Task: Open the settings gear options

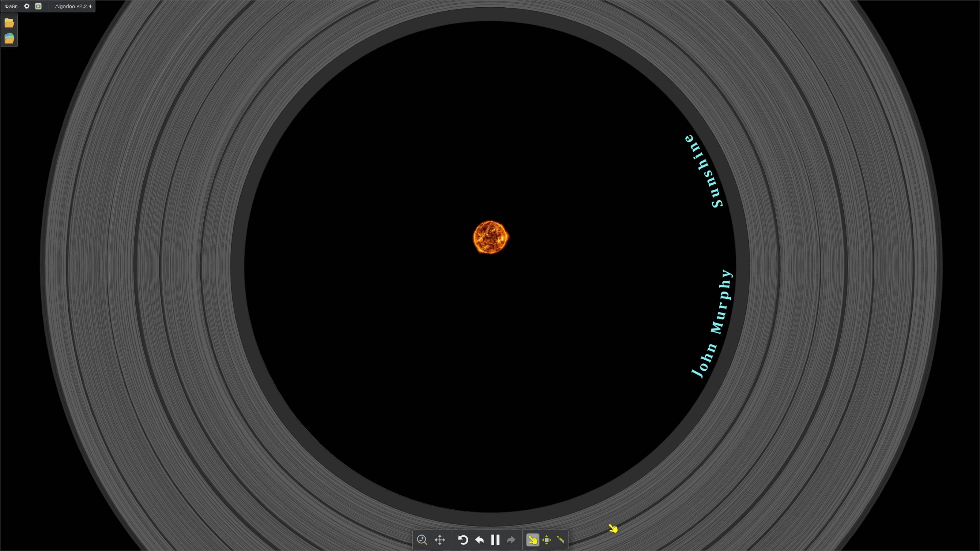Action: point(27,6)
